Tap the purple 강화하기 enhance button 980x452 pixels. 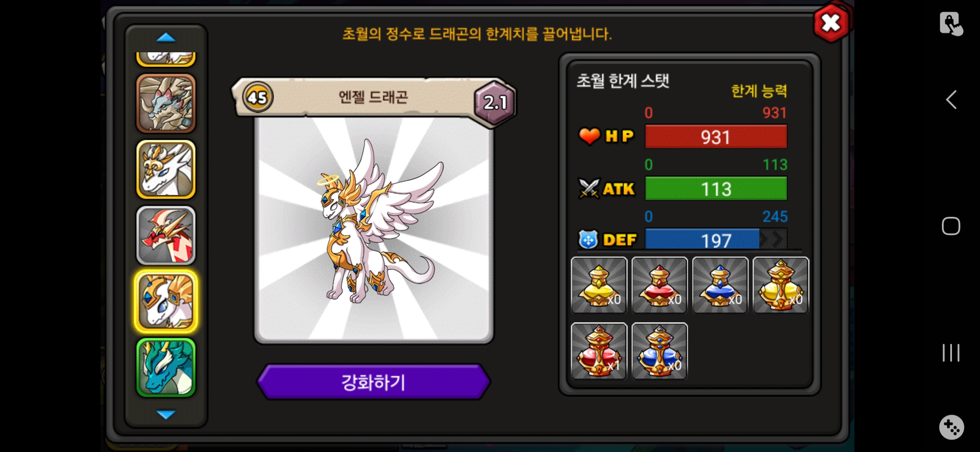point(373,382)
